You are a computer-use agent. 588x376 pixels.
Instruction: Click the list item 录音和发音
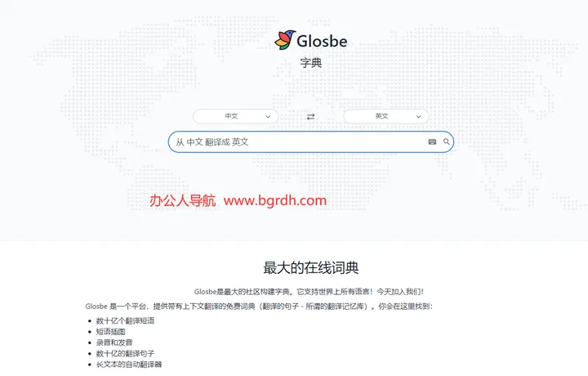point(114,342)
